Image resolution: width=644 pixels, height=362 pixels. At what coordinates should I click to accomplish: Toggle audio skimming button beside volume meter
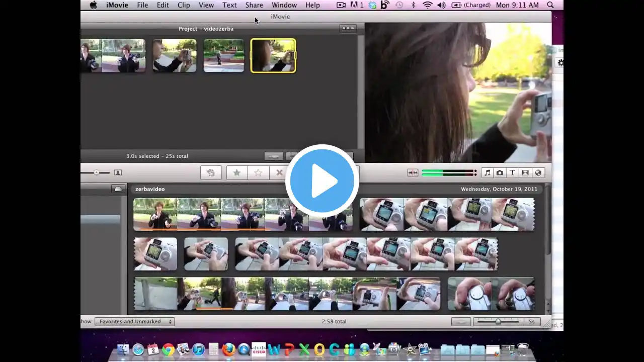tap(413, 172)
